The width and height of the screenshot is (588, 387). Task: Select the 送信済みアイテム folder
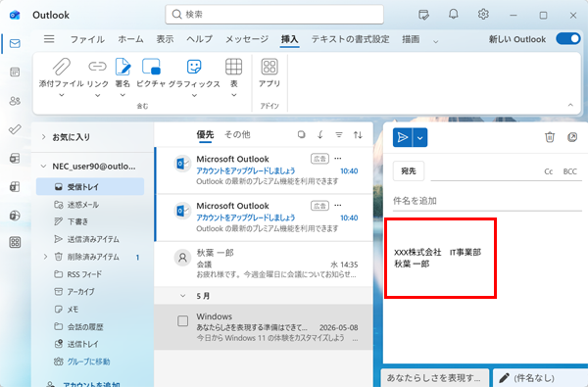pos(90,239)
